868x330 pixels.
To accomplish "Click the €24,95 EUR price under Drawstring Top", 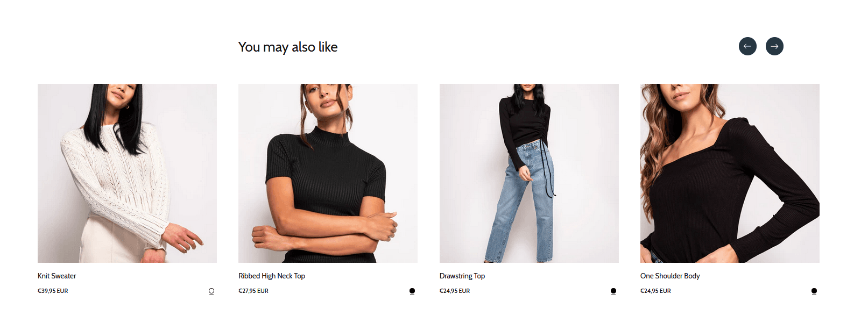I will click(x=455, y=291).
